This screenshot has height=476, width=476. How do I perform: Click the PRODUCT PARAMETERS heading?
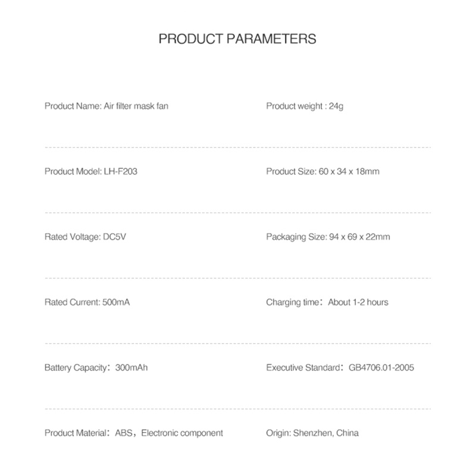tap(237, 39)
